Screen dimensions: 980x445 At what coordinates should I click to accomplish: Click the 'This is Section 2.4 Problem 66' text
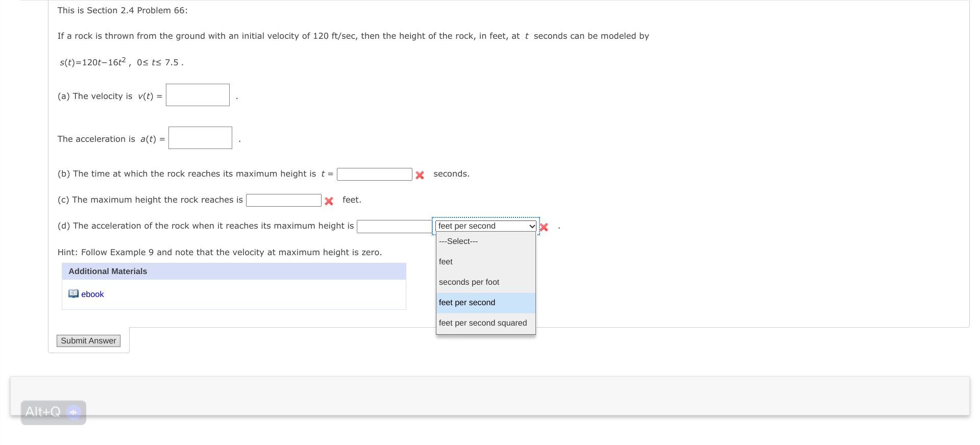[122, 10]
